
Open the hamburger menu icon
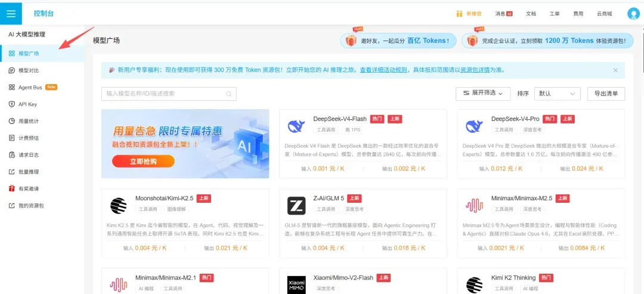[x=11, y=14]
